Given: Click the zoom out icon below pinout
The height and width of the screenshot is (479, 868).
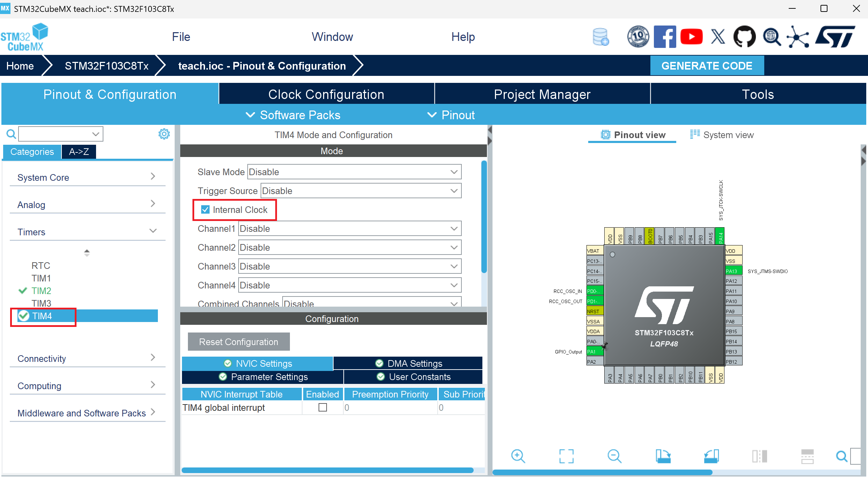Looking at the screenshot, I should [614, 456].
